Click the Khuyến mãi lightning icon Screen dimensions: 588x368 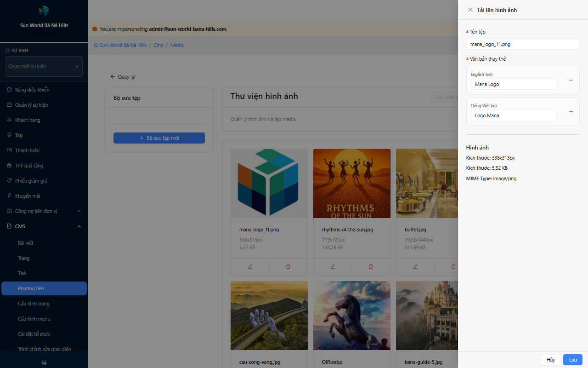point(9,196)
